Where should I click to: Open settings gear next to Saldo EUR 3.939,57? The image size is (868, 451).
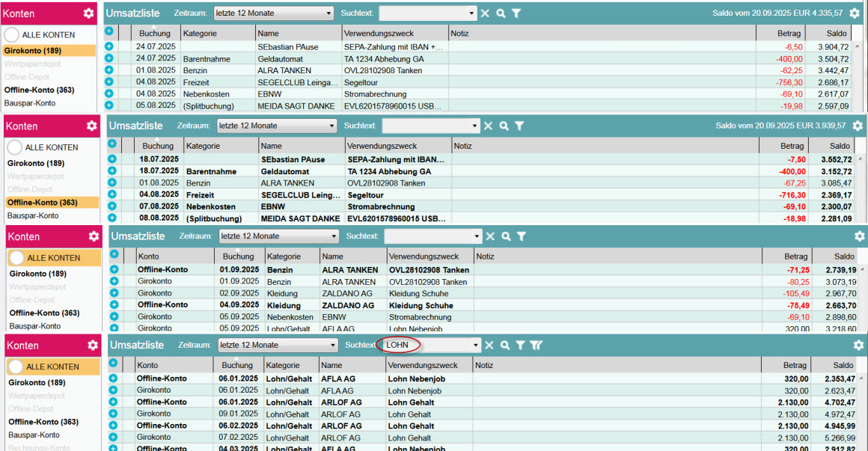point(858,126)
